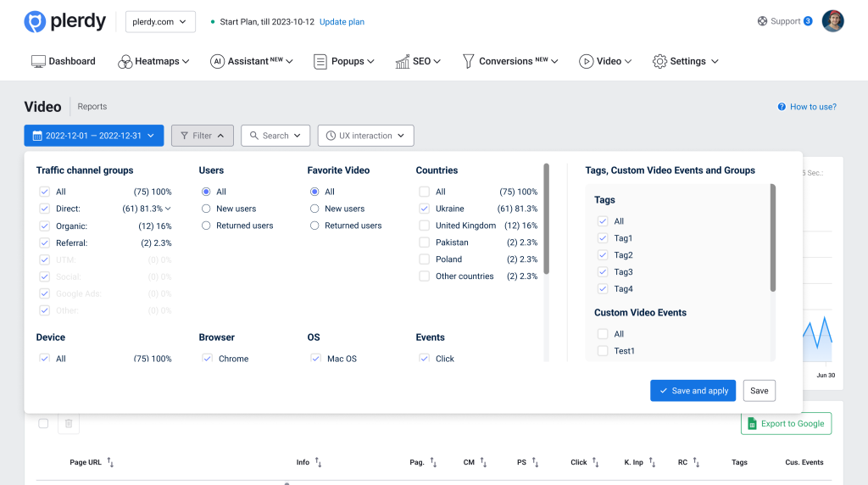Click the Save button

759,390
